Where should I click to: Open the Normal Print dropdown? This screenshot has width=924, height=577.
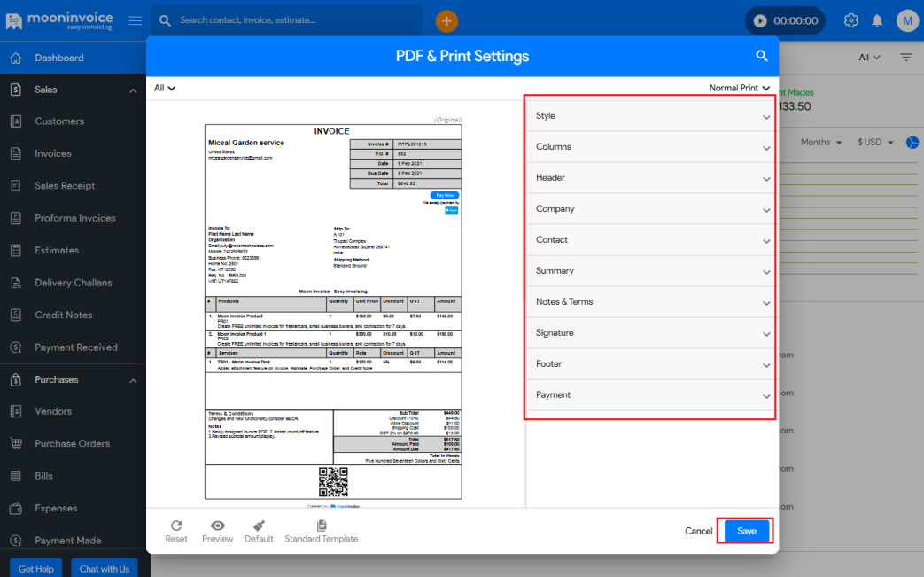coord(739,88)
